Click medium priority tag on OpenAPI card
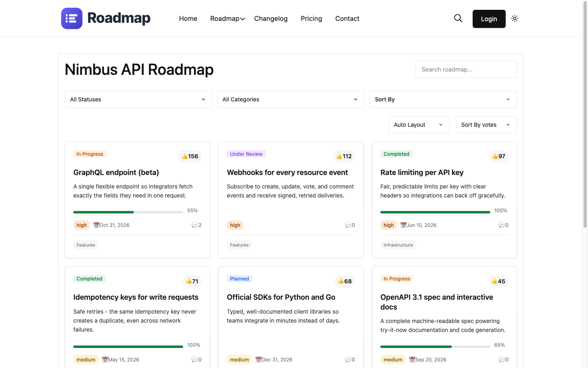The height and width of the screenshot is (368, 588). pos(393,360)
